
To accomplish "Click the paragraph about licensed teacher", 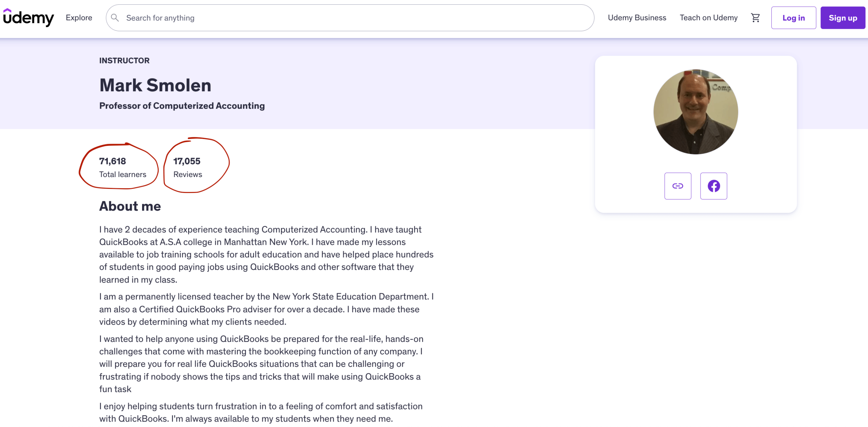I will (266, 309).
